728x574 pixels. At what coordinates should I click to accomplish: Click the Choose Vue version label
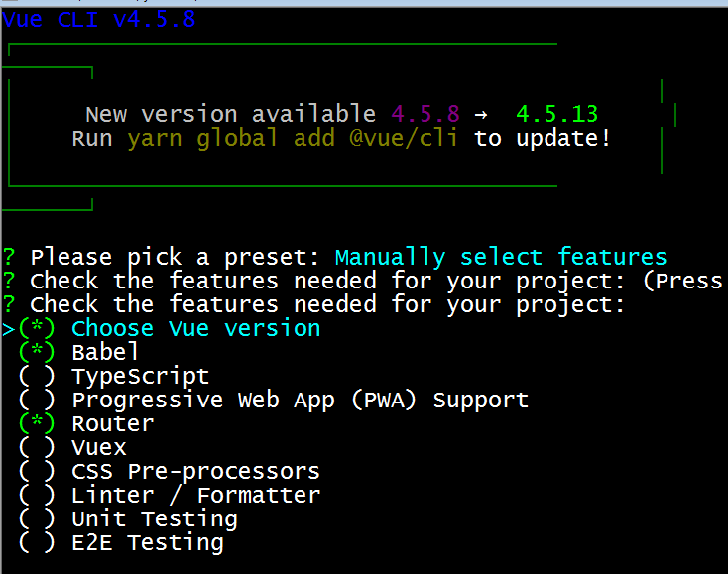tap(196, 328)
